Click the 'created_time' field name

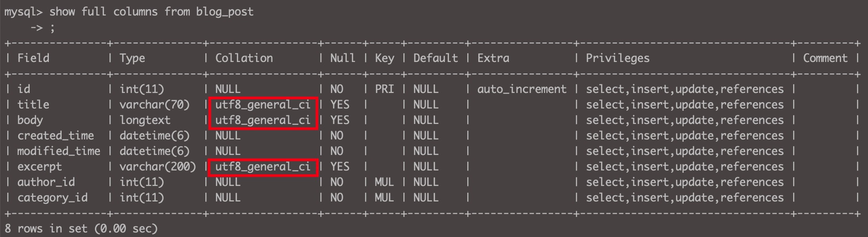click(x=55, y=136)
